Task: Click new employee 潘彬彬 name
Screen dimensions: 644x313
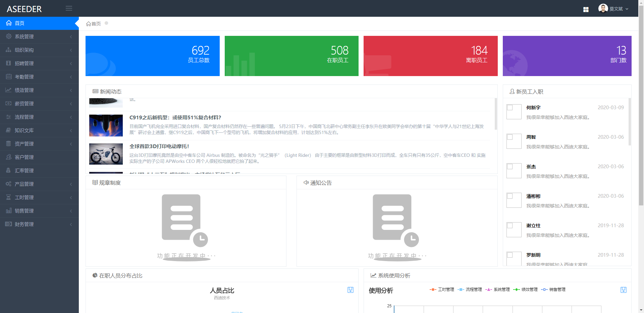Action: click(533, 196)
